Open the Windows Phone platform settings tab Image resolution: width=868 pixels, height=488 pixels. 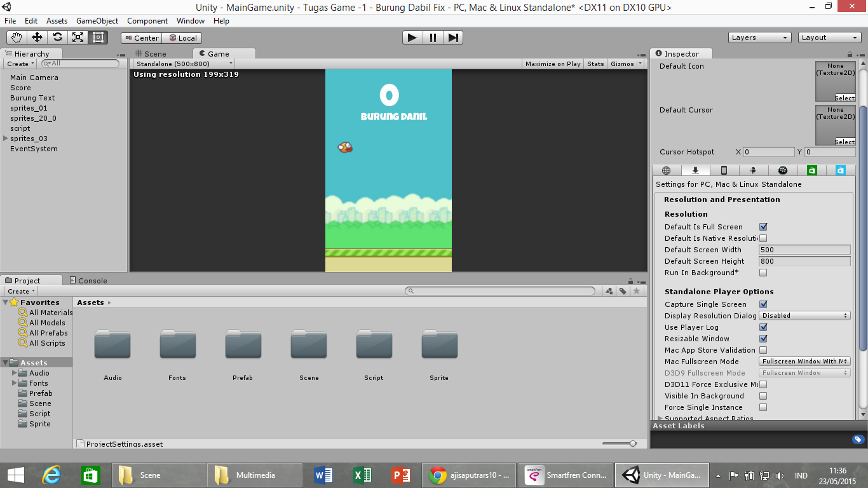point(840,170)
